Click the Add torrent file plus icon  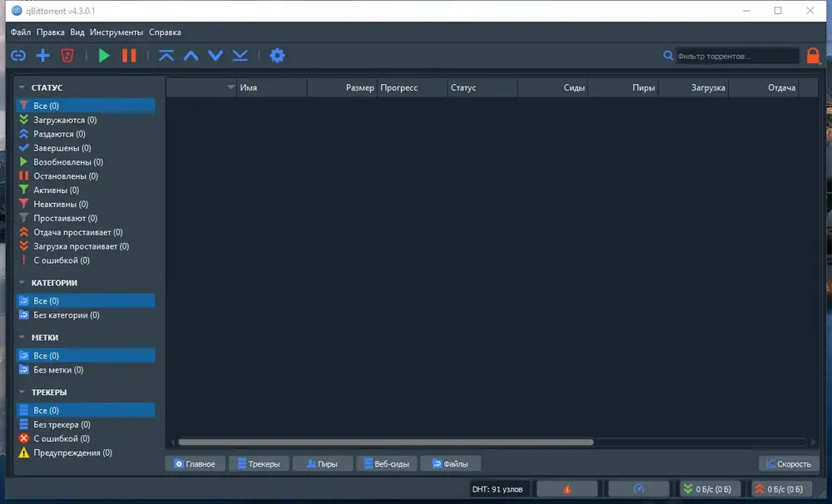pyautogui.click(x=43, y=55)
